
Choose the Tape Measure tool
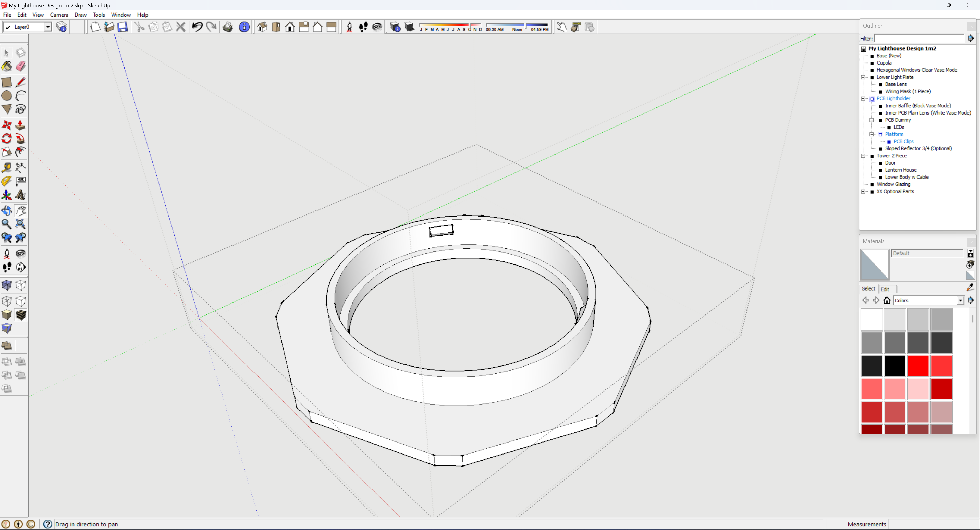click(7, 167)
